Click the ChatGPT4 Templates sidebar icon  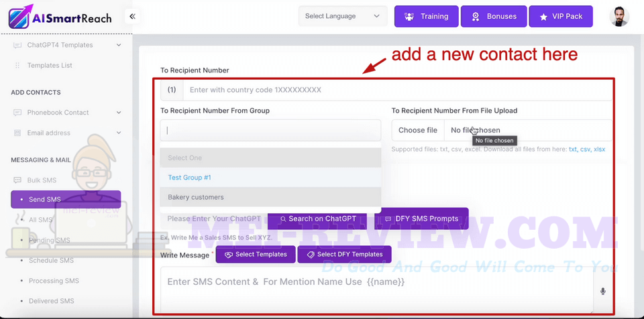click(17, 45)
